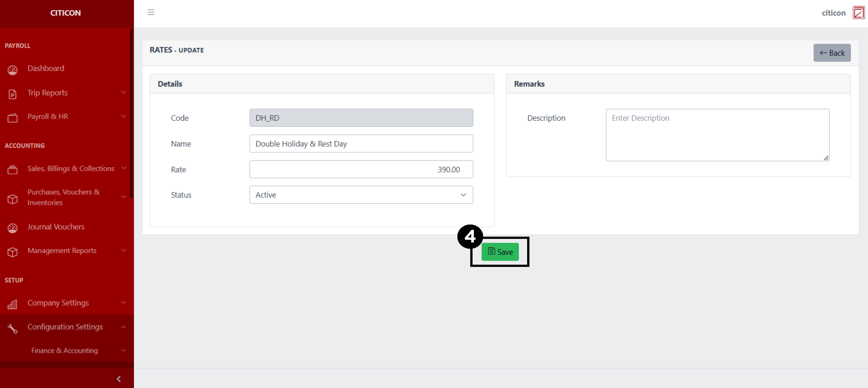868x388 pixels.
Task: Collapse sidebar with bottom left arrow
Action: pyautogui.click(x=119, y=379)
